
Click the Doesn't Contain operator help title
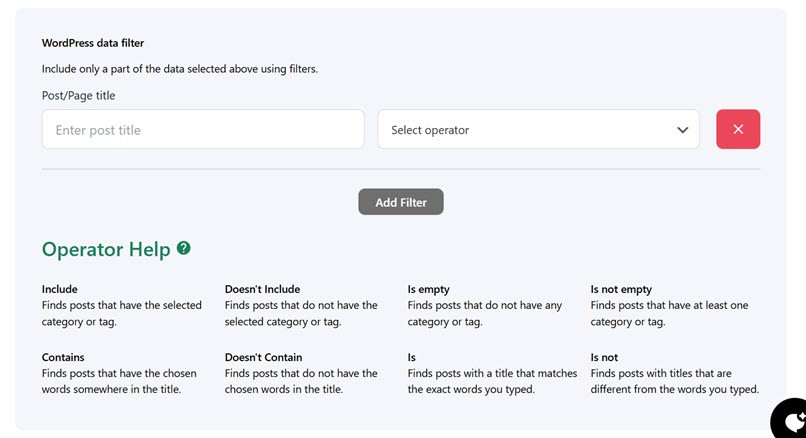(263, 357)
